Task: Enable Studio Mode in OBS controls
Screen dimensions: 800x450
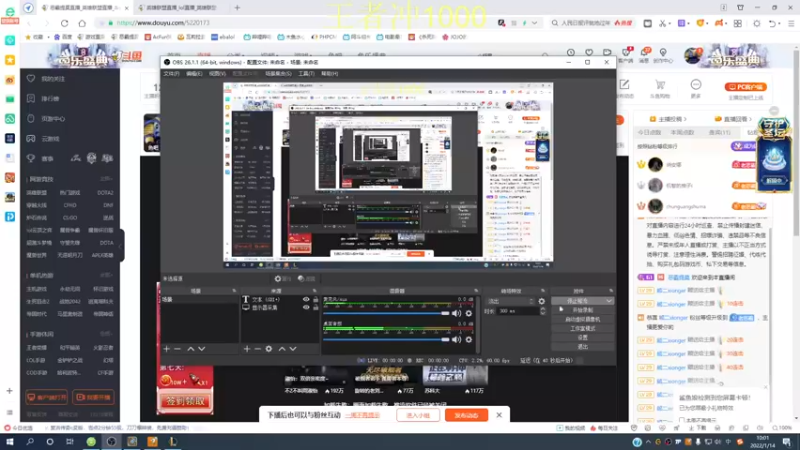Action: point(582,329)
